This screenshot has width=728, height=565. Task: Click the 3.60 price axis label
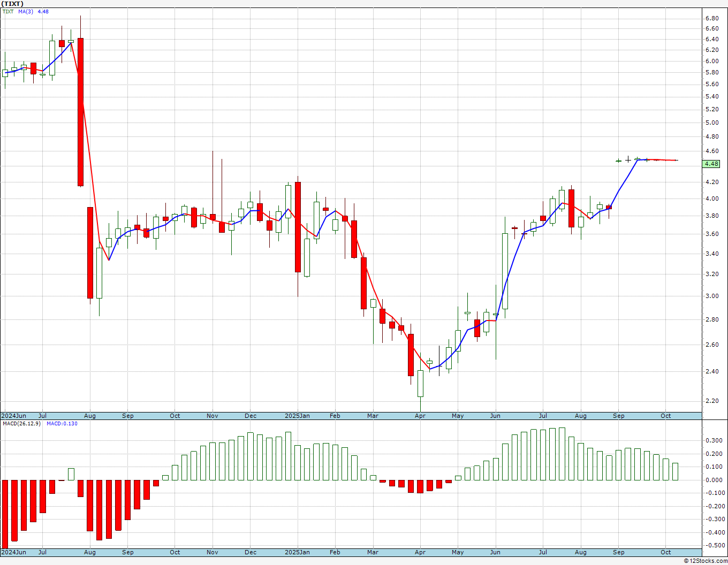tap(712, 234)
